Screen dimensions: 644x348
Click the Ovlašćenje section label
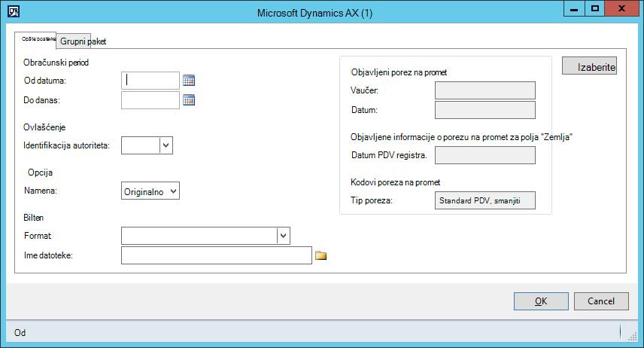44,127
